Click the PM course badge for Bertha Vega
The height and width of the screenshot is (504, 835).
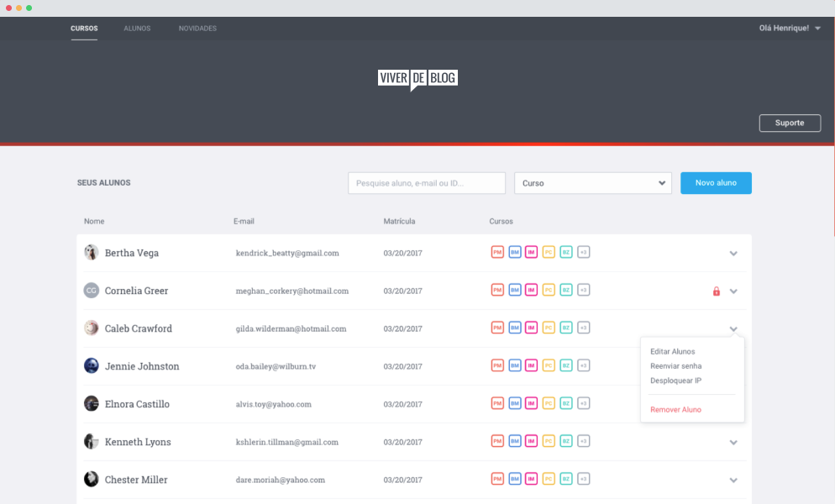coord(497,252)
